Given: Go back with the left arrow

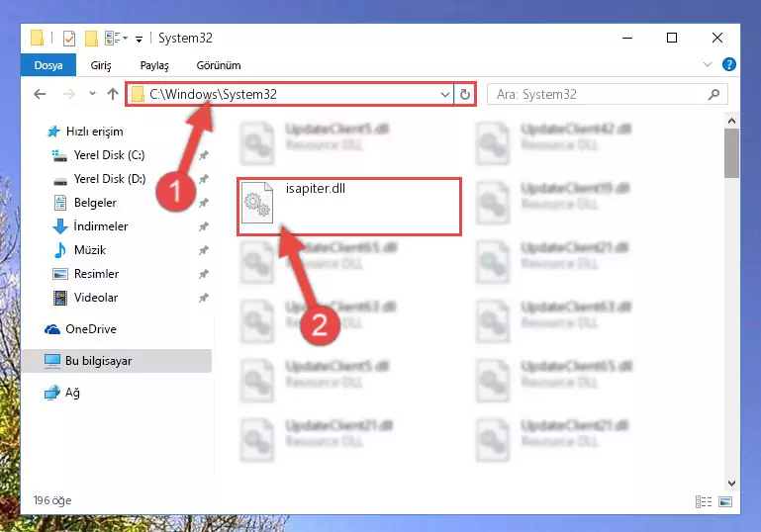Looking at the screenshot, I should click(x=40, y=94).
